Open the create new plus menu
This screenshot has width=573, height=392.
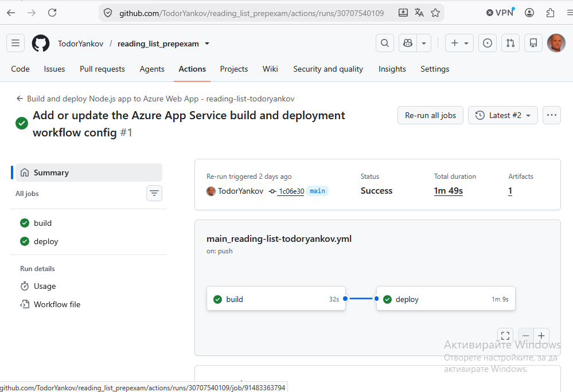click(459, 43)
